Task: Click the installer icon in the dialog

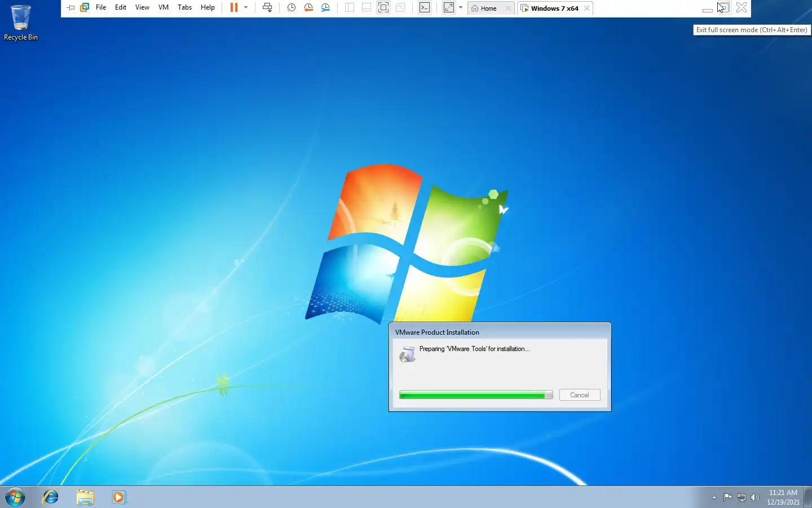Action: (x=407, y=354)
